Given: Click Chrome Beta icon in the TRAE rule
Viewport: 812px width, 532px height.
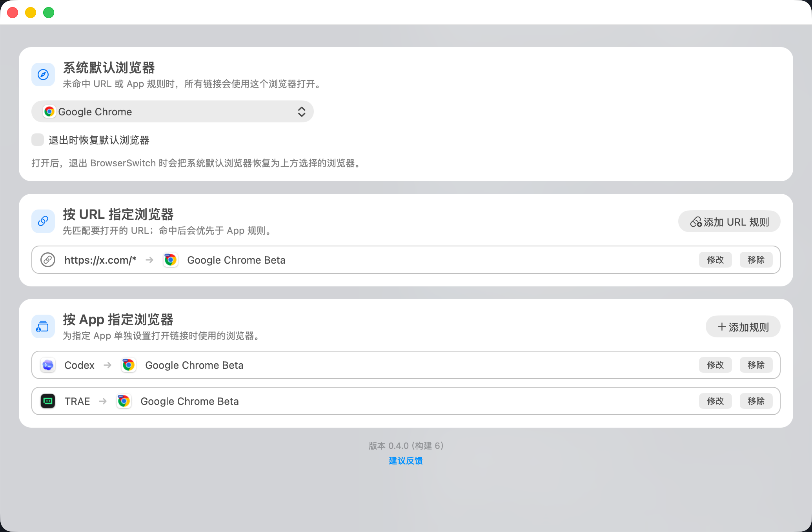Looking at the screenshot, I should click(x=124, y=401).
